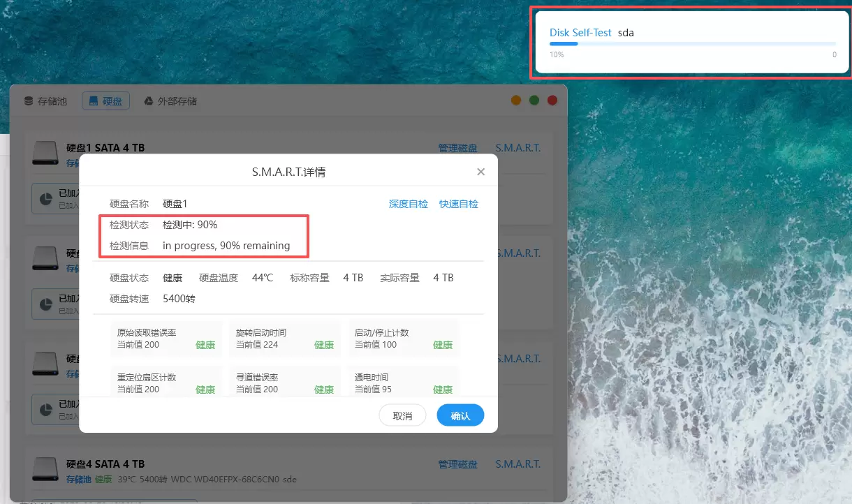Image resolution: width=852 pixels, height=504 pixels.
Task: Click the 硬盘4 drive icon
Action: click(45, 470)
